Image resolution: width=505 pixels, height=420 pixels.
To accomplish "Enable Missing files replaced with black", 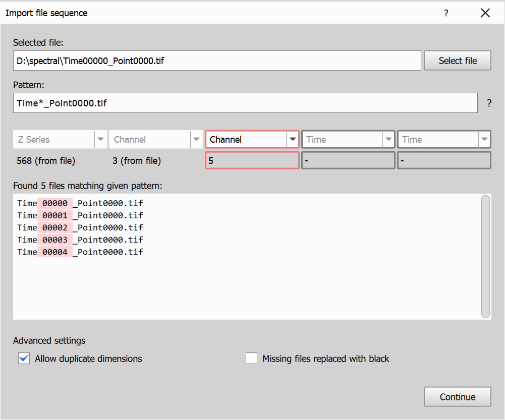I will pos(251,358).
